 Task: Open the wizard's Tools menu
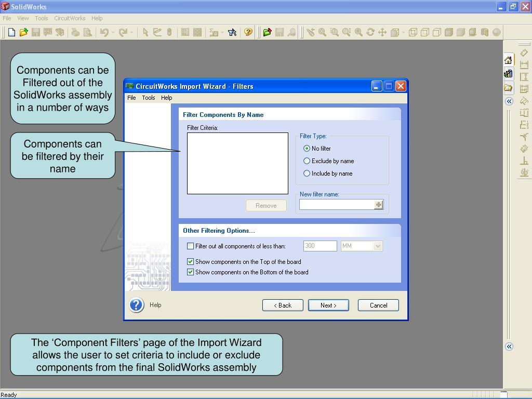[x=148, y=98]
